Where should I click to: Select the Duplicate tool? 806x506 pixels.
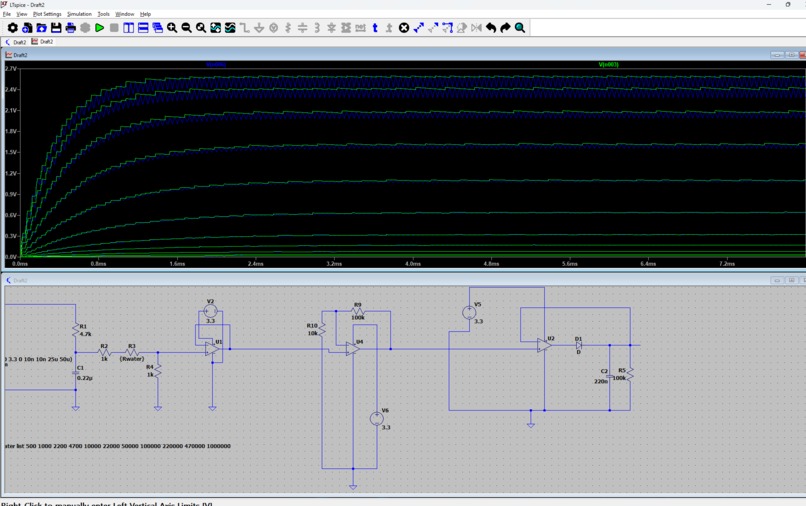(x=418, y=28)
